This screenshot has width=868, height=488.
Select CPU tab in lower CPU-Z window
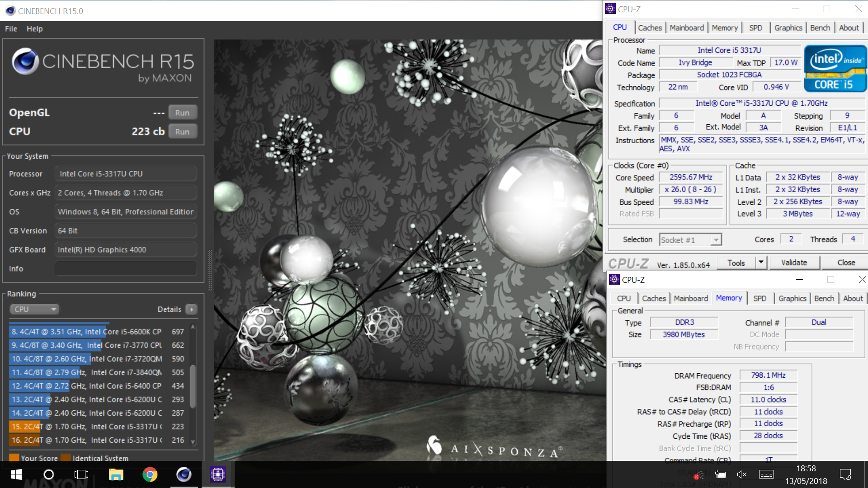(623, 298)
